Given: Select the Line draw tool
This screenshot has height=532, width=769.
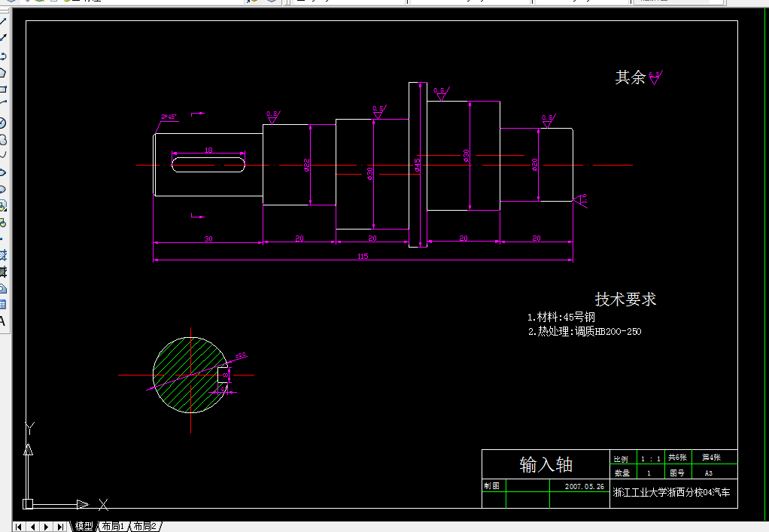Looking at the screenshot, I should pos(3,22).
